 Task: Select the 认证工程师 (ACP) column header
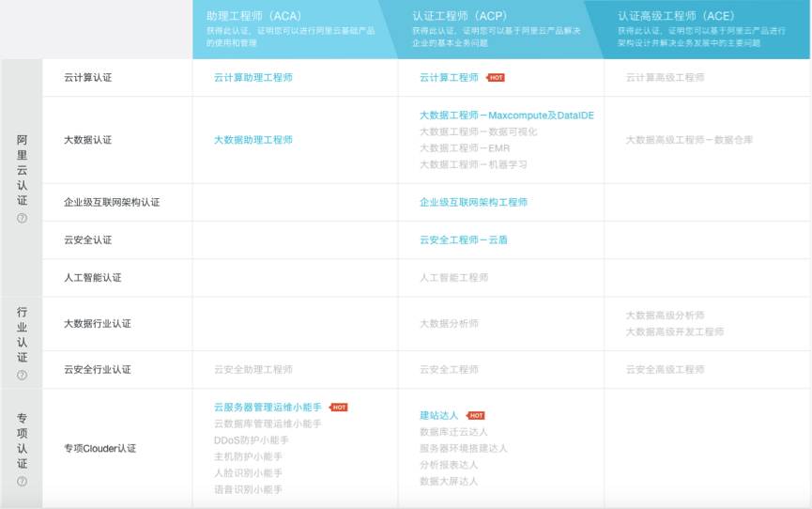pos(500,29)
